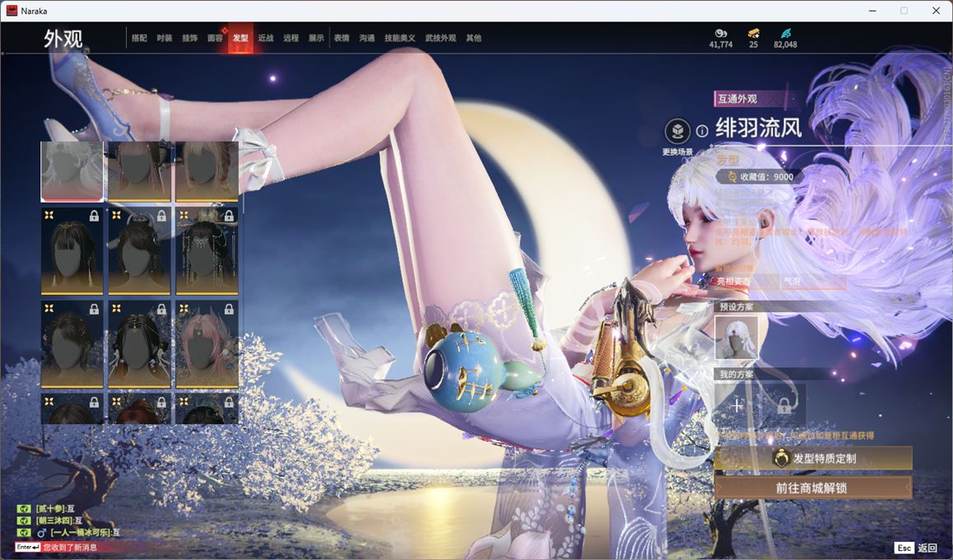Click the Esc 返回 back button
Viewport: 953px width, 560px height.
pyautogui.click(x=916, y=548)
